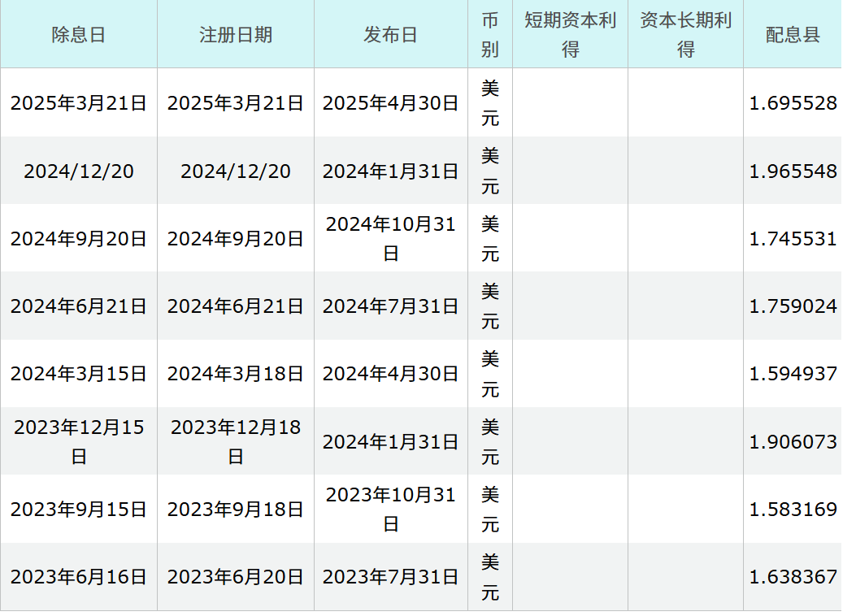Click the 短期资本利得 column header

[570, 34]
